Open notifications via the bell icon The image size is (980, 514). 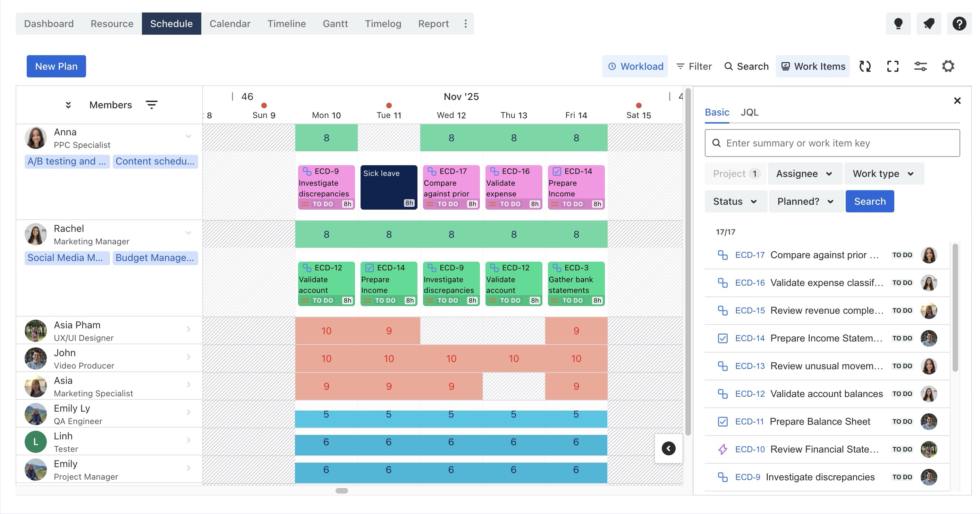pos(929,24)
